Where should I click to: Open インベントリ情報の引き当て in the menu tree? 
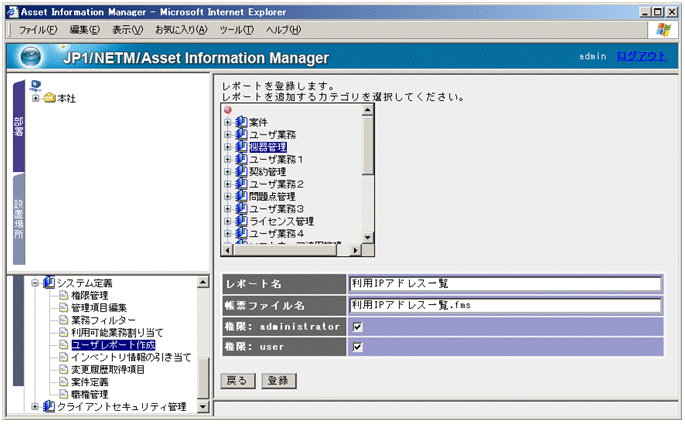pyautogui.click(x=131, y=357)
